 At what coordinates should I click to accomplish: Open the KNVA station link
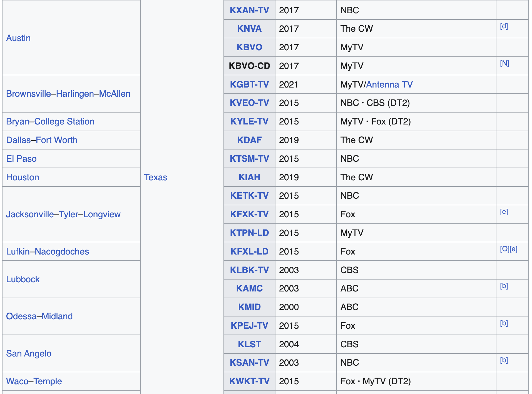click(249, 29)
